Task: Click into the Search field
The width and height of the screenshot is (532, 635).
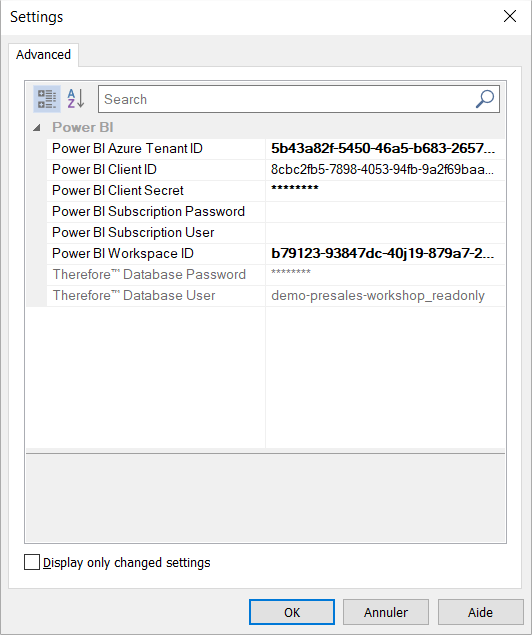Action: pos(299,99)
